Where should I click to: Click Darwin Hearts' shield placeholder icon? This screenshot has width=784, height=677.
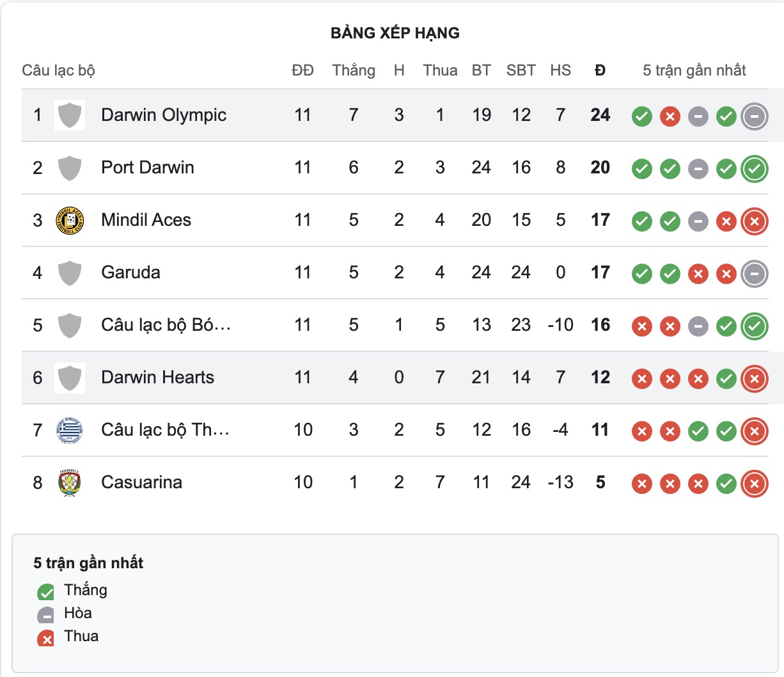click(70, 378)
